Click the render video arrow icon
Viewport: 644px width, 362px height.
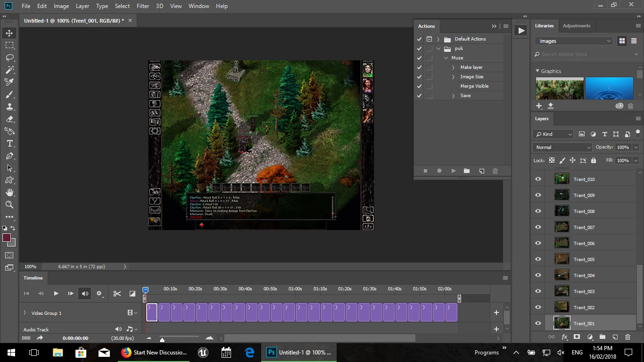[40, 338]
